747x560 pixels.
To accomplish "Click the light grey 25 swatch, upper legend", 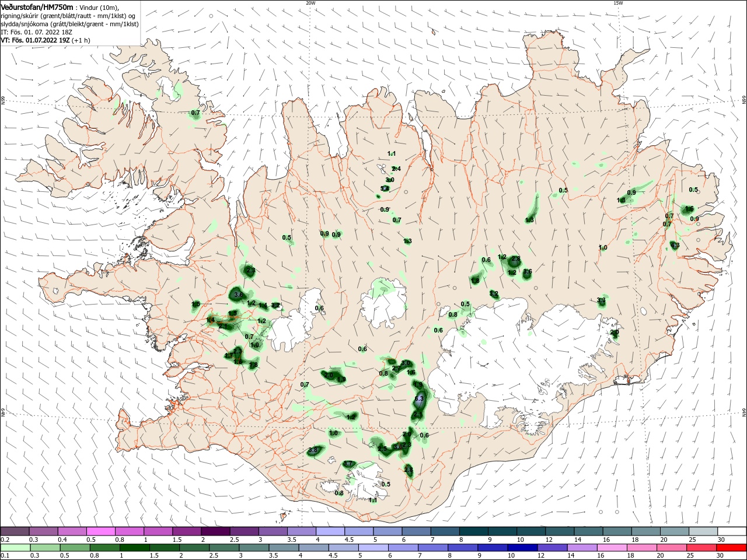I will [703, 531].
